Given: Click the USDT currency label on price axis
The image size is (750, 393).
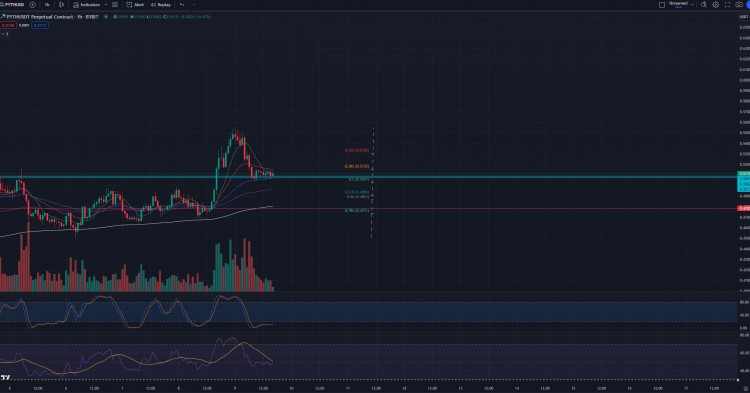Looking at the screenshot, I should [x=744, y=17].
